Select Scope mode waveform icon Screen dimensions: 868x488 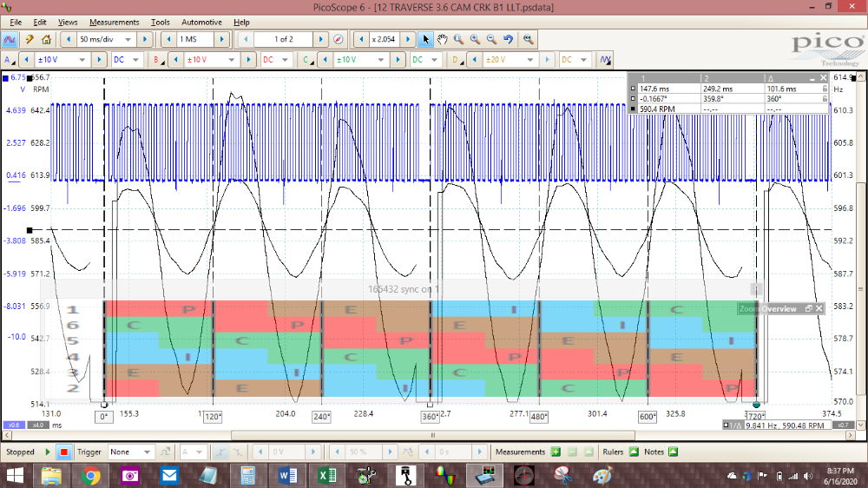[x=10, y=39]
